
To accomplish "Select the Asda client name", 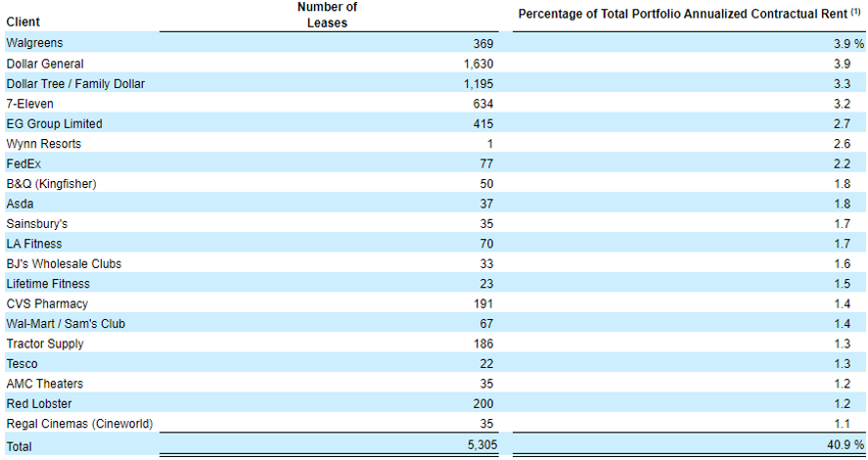I will [20, 204].
